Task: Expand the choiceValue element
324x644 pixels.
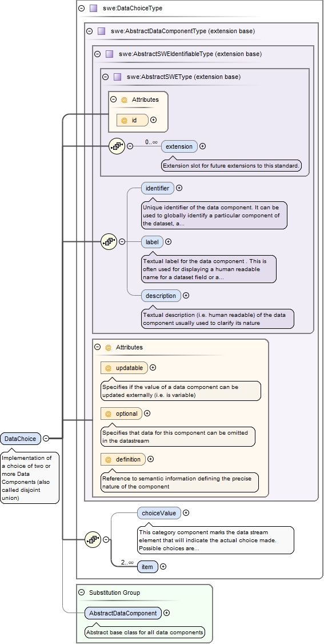Action: click(186, 512)
